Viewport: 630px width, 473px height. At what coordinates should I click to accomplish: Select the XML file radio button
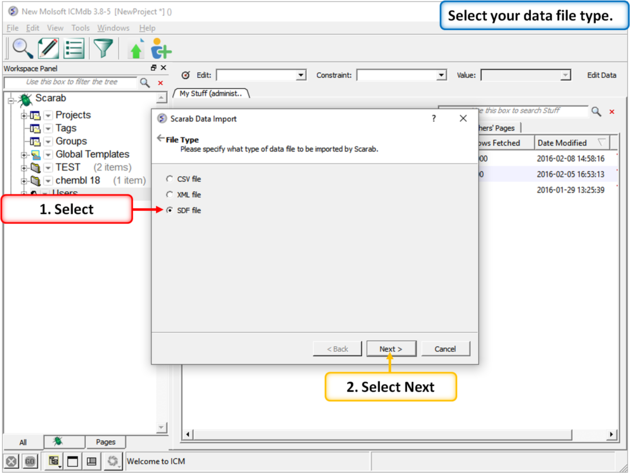[170, 195]
